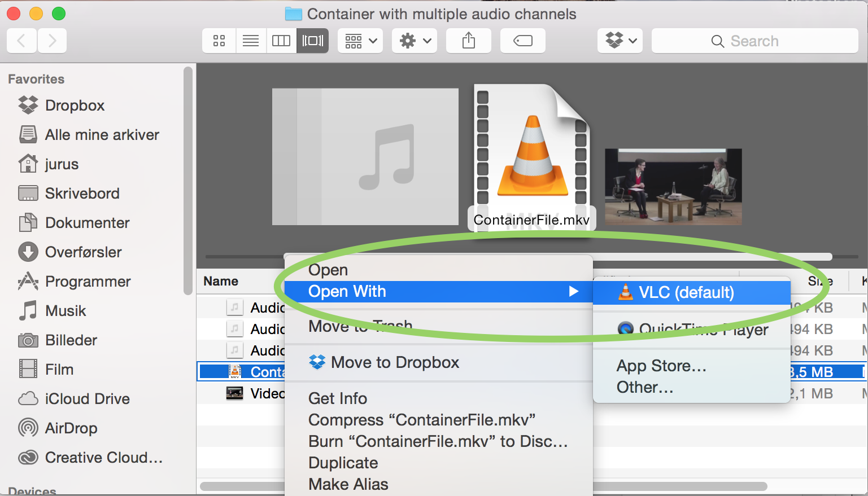Viewport: 868px width, 496px height.
Task: Select Alle mine arkiver in sidebar
Action: (89, 135)
